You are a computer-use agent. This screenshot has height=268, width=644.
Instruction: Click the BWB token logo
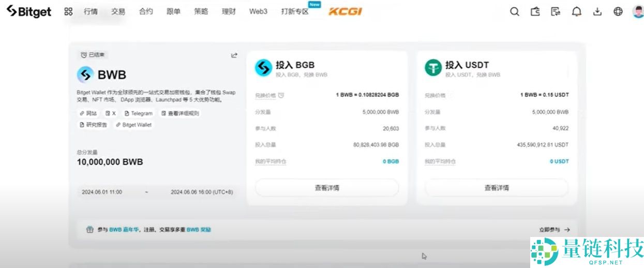coord(85,75)
